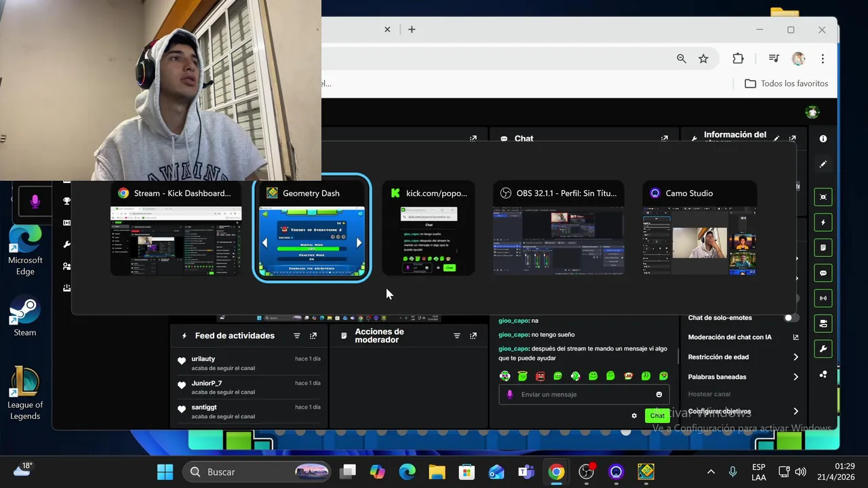Open Chrome zoom magnifier icon
The height and width of the screenshot is (488, 868).
[x=682, y=59]
